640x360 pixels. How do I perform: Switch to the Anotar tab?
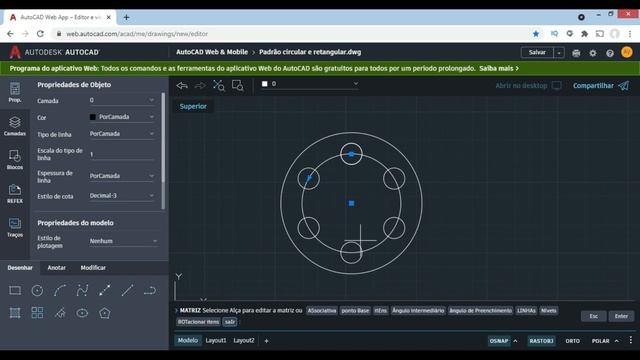(56, 268)
